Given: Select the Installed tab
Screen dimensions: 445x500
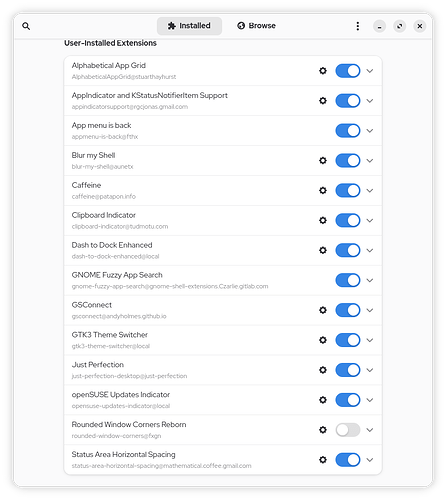Looking at the screenshot, I should tap(189, 26).
